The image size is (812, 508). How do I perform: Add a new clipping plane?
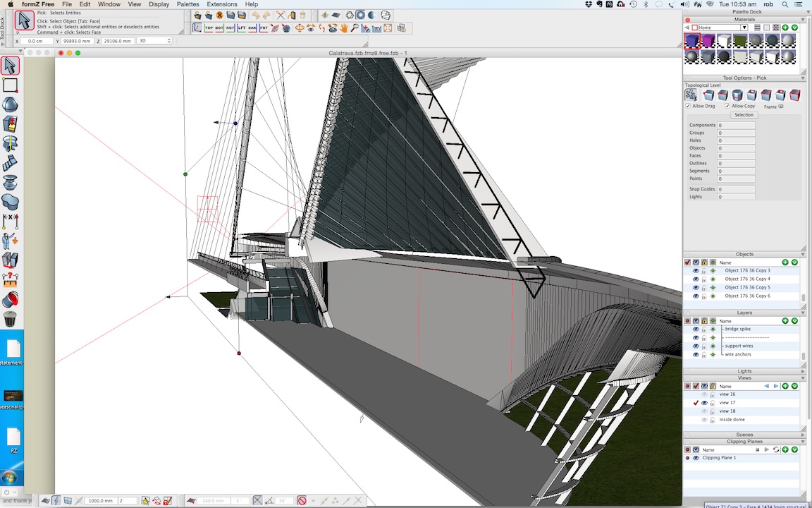(x=785, y=449)
